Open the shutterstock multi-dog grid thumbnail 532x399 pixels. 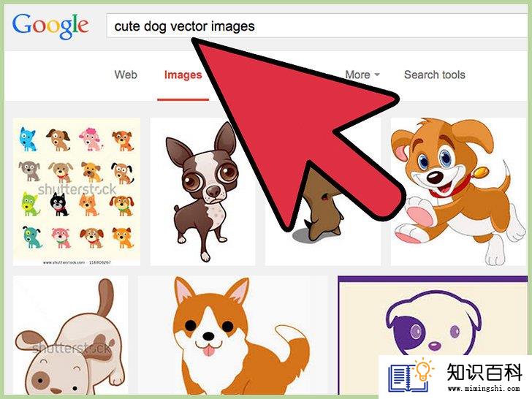tap(77, 191)
